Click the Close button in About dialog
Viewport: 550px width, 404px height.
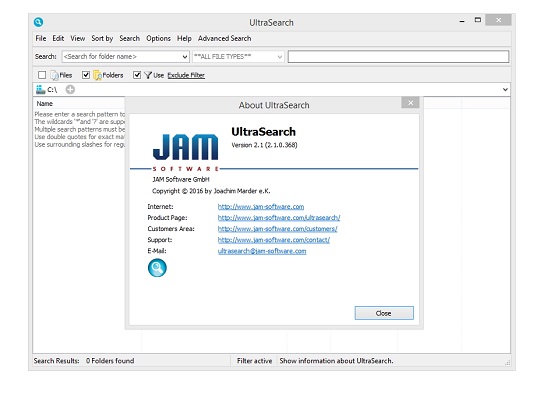[384, 313]
